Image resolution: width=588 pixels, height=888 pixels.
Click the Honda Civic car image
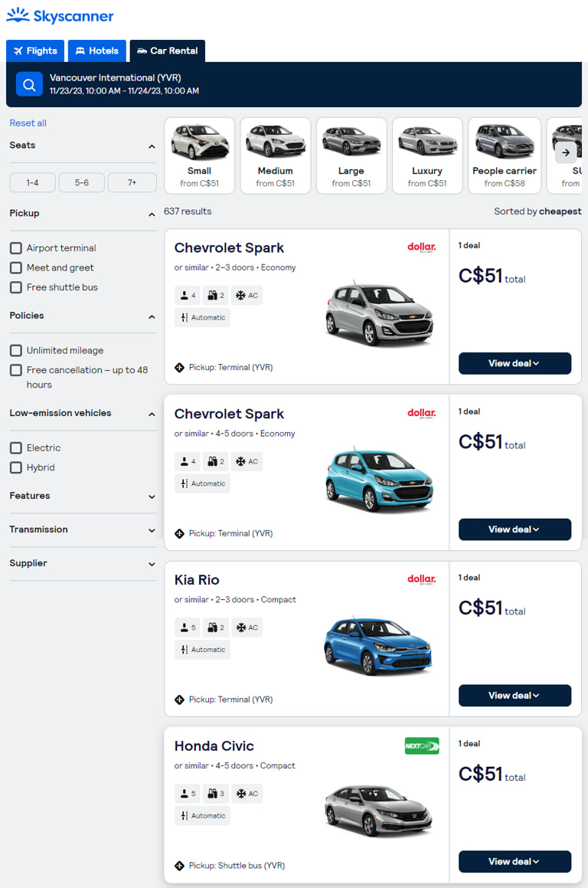[x=378, y=810]
